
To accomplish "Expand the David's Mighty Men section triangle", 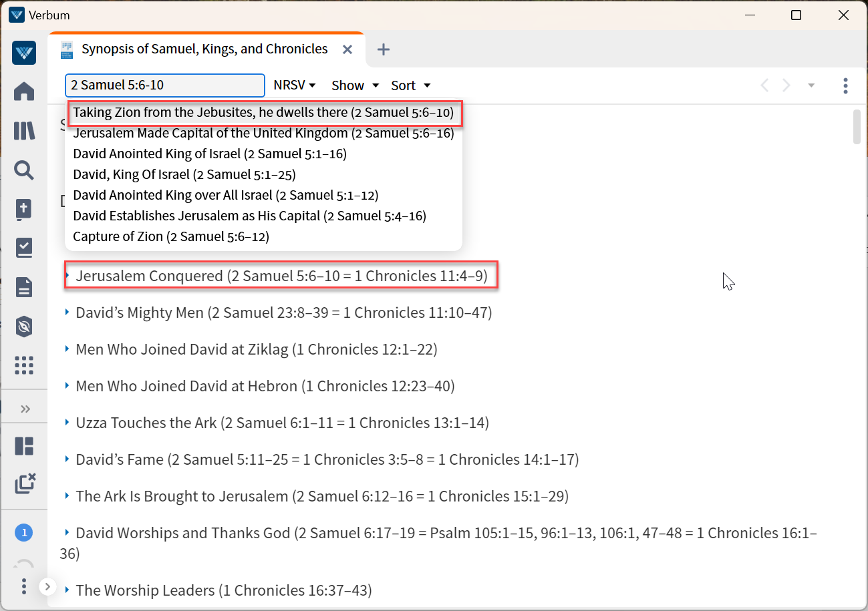I will point(67,312).
